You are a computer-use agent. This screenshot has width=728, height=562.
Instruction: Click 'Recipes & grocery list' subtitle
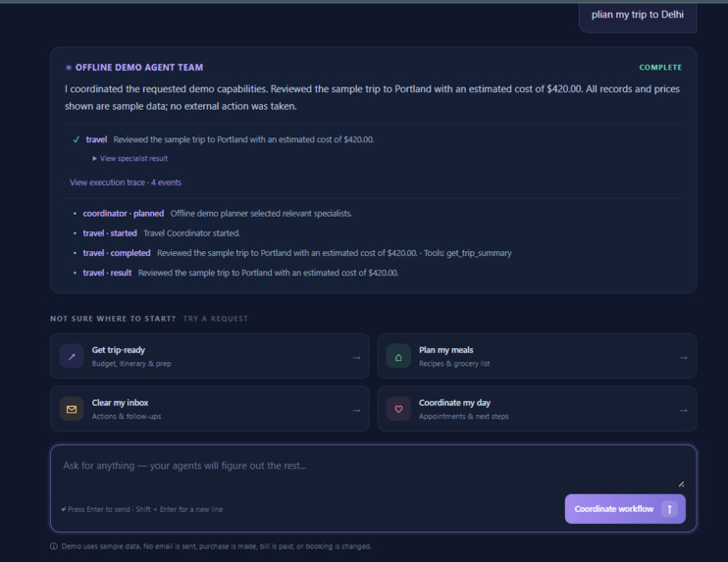tap(454, 363)
